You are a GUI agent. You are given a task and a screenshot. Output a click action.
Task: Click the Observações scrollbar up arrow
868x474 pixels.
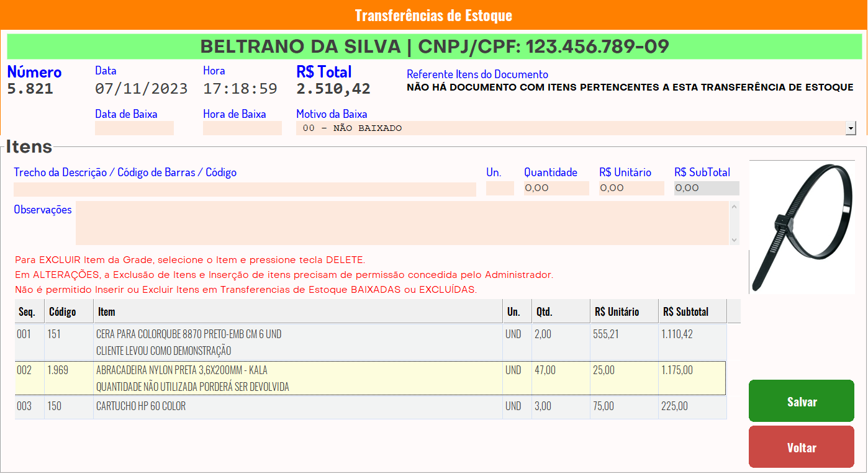pyautogui.click(x=735, y=207)
